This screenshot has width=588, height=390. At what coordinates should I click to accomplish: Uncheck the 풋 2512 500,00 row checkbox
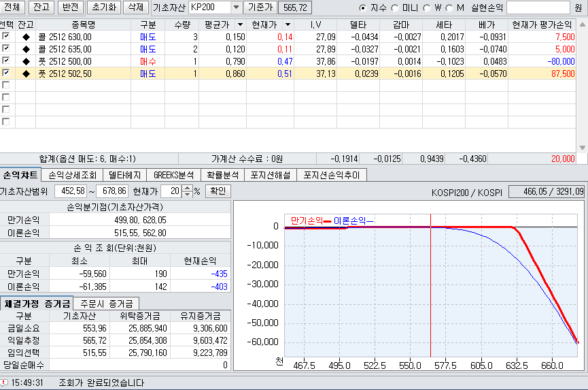5,61
